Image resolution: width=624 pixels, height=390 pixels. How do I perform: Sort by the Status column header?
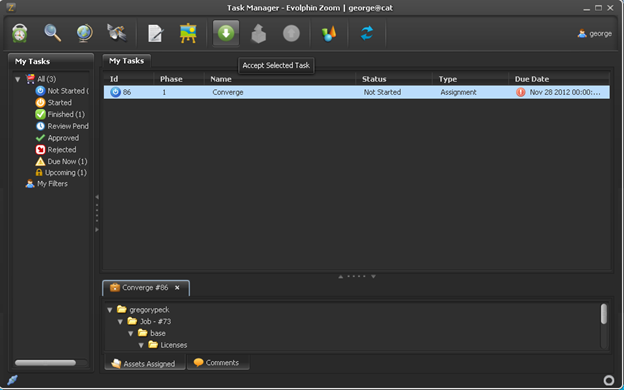click(x=394, y=79)
